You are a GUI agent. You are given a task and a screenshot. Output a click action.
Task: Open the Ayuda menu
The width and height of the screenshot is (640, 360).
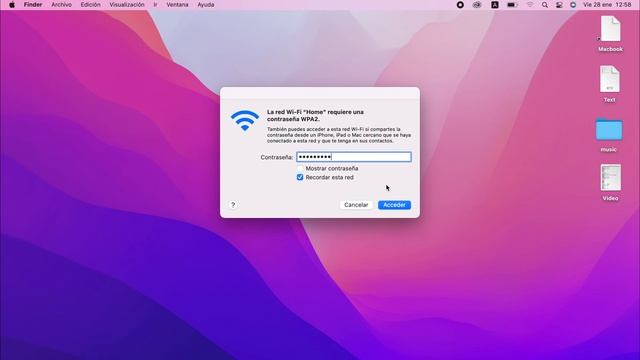(206, 5)
